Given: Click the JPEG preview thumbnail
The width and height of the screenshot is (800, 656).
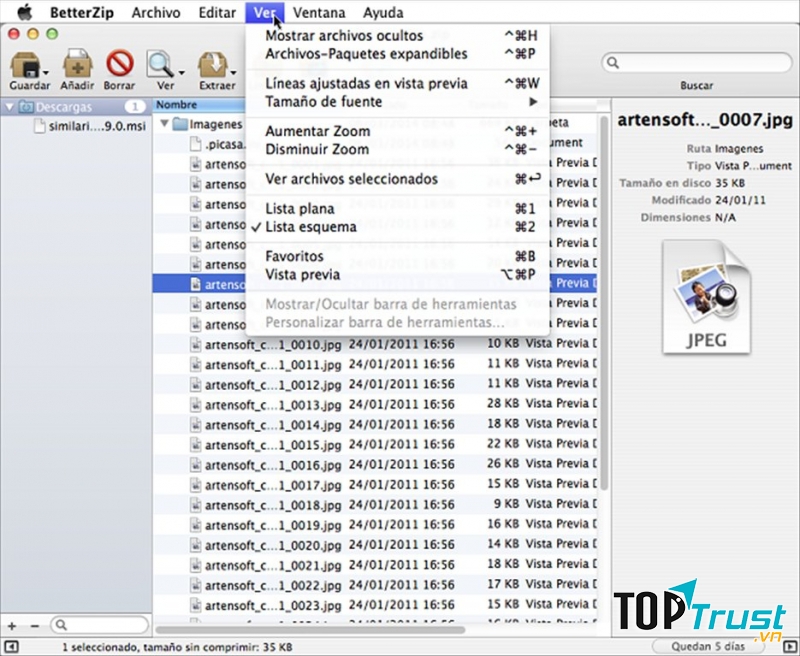Looking at the screenshot, I should [707, 297].
